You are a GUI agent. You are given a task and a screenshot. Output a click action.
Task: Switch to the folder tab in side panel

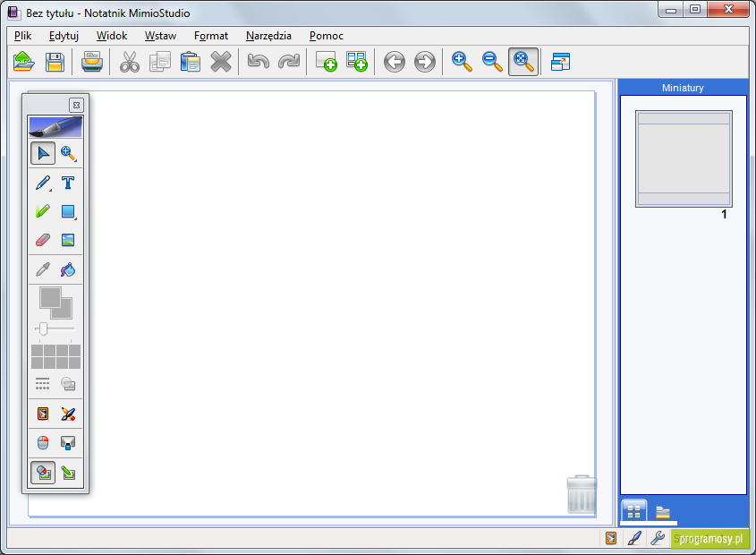(663, 511)
